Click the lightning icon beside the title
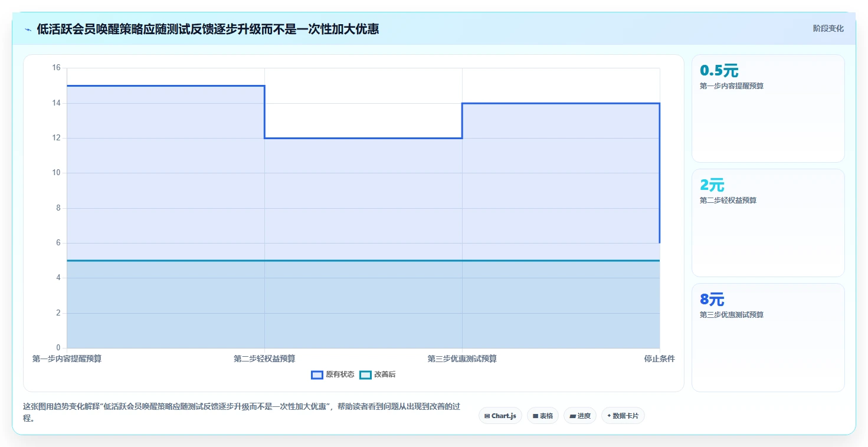The image size is (868, 447). coord(28,29)
